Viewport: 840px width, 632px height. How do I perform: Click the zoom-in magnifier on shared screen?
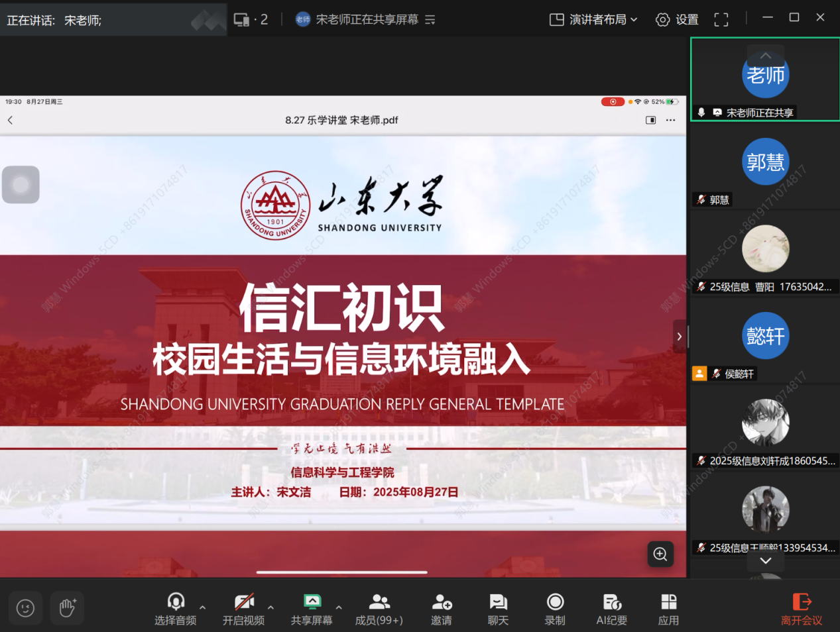pyautogui.click(x=660, y=554)
